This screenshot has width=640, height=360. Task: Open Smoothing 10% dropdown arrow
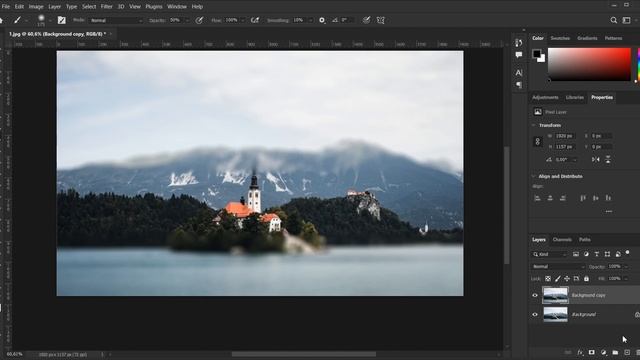(x=311, y=20)
